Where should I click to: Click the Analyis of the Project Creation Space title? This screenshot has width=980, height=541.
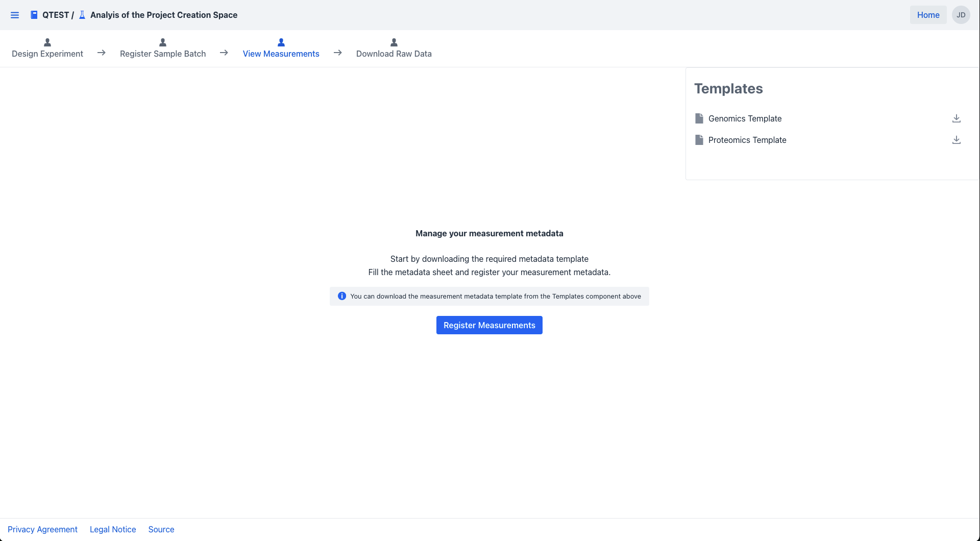[x=164, y=15]
